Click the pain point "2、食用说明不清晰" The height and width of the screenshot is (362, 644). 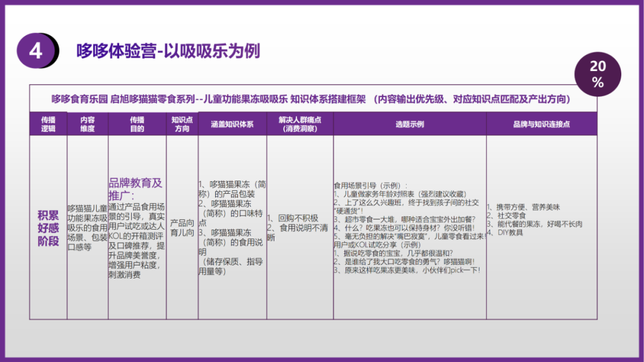(298, 233)
